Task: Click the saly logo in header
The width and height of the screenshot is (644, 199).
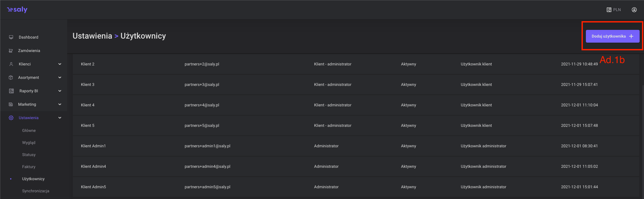Action: (17, 10)
